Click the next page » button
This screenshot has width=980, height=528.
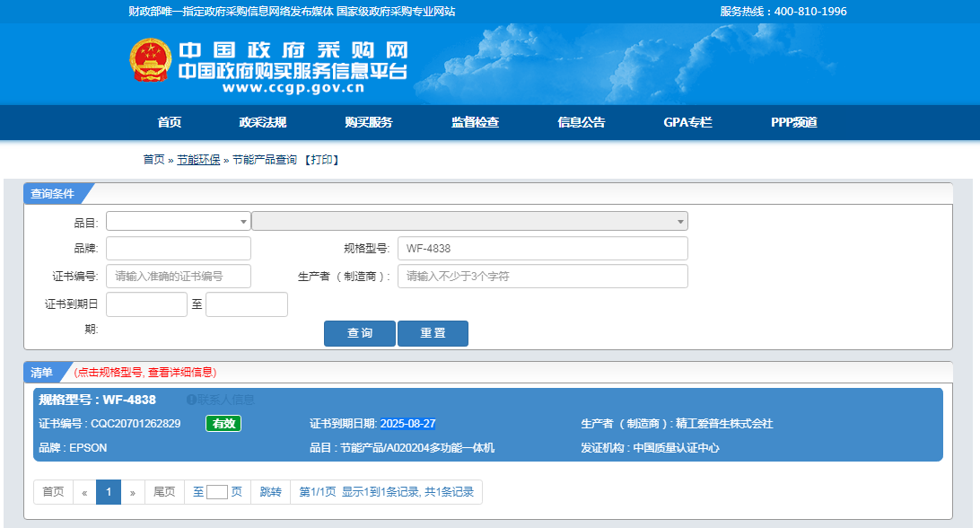click(x=133, y=492)
